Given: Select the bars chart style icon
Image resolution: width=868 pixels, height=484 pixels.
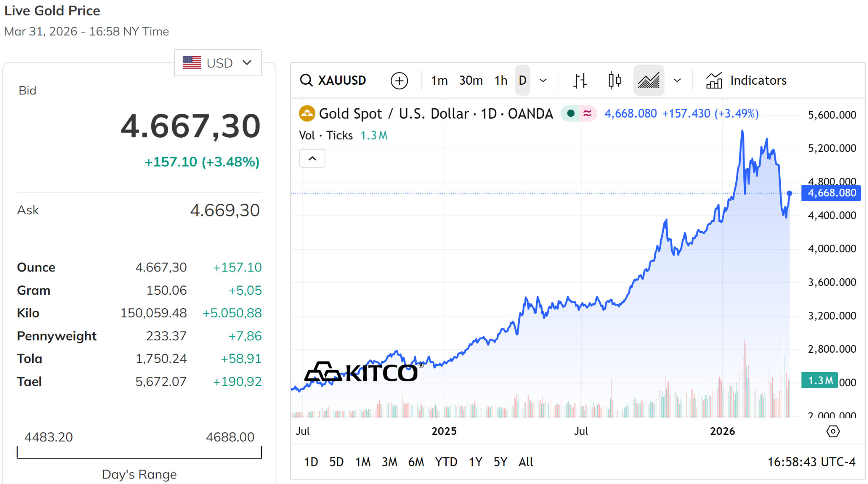Looking at the screenshot, I should [580, 80].
